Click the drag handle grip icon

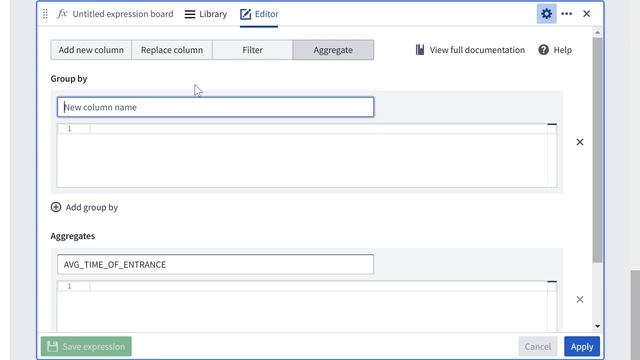click(x=45, y=14)
